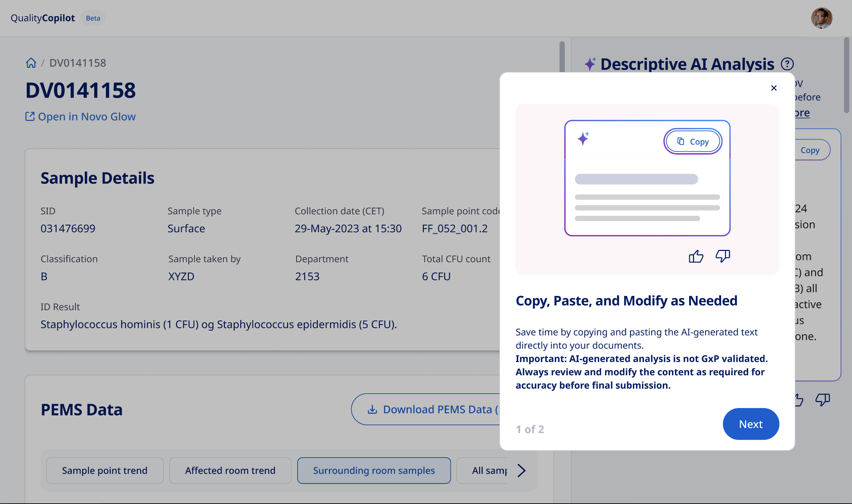This screenshot has width=852, height=504.
Task: Click the external link icon beside Open in Novo Glow
Action: pos(30,116)
